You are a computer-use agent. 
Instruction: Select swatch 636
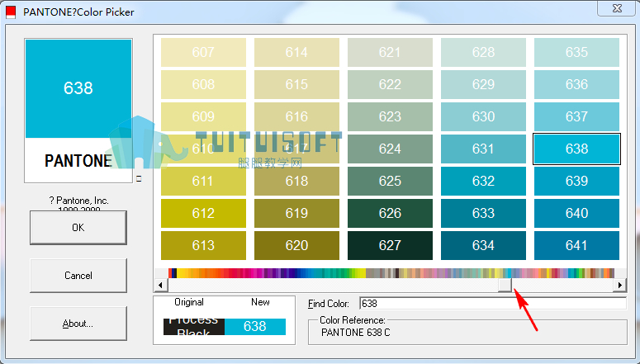pyautogui.click(x=576, y=84)
